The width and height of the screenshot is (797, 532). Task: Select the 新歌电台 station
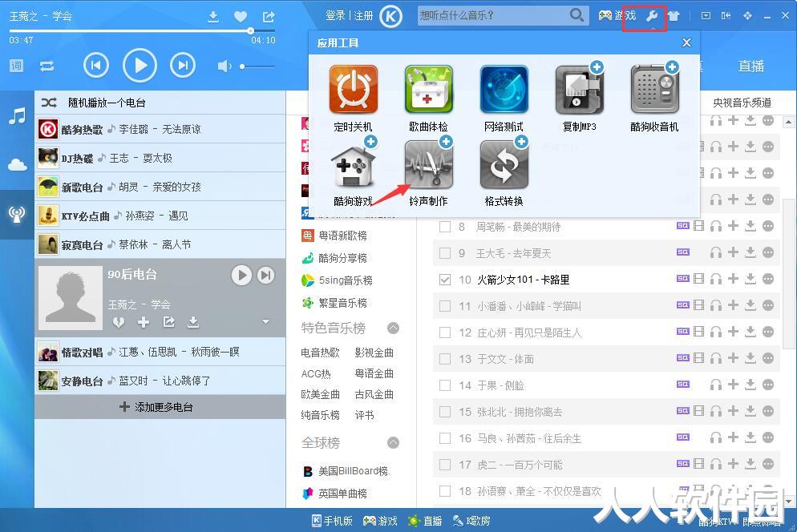coord(160,187)
